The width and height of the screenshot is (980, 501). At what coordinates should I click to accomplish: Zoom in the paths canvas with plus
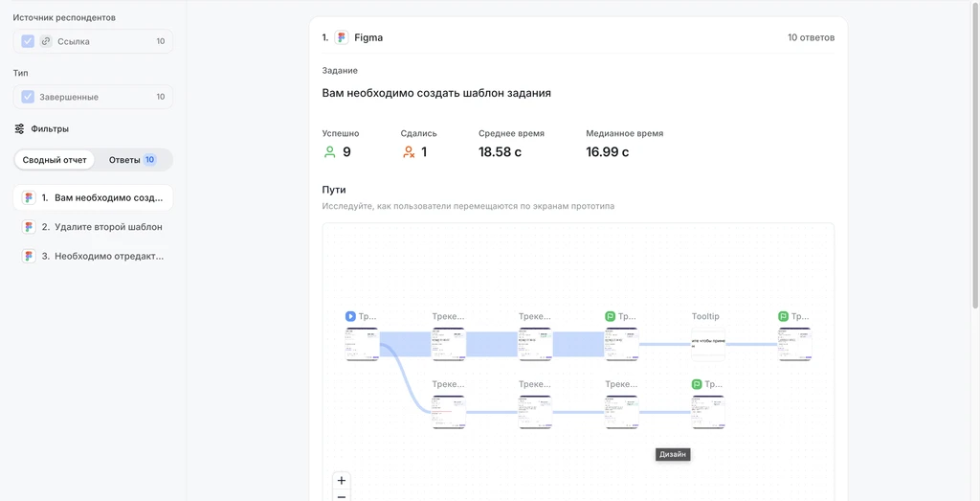point(342,480)
